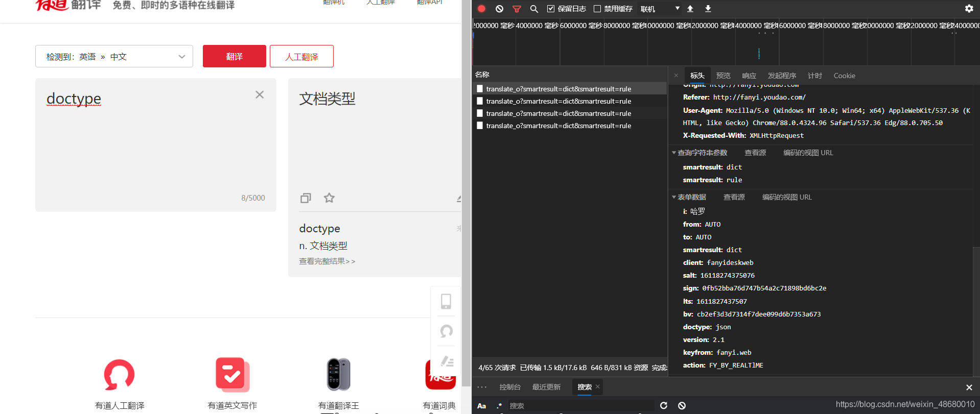
Task: Click 编码的视图 URL in query string section
Action: pyautogui.click(x=808, y=153)
